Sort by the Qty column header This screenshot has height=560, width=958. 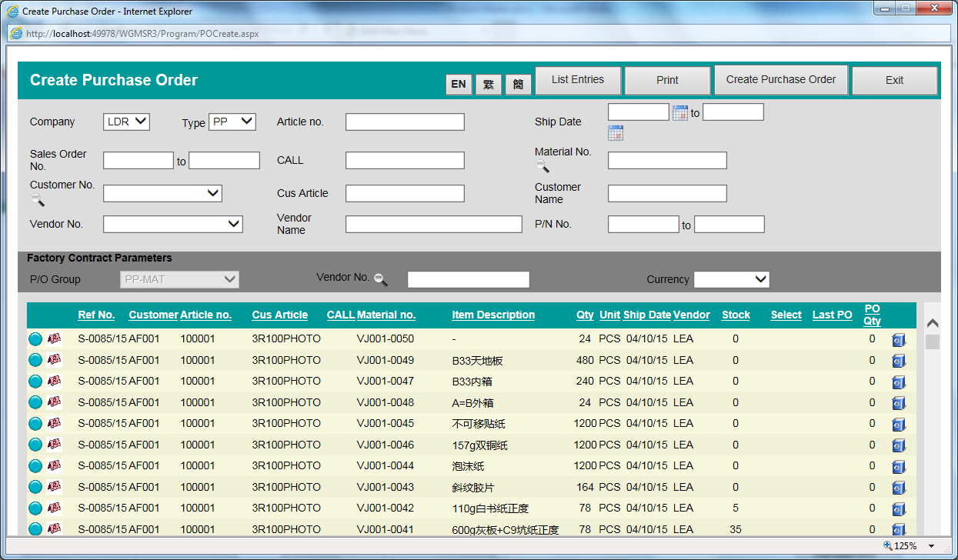(586, 315)
